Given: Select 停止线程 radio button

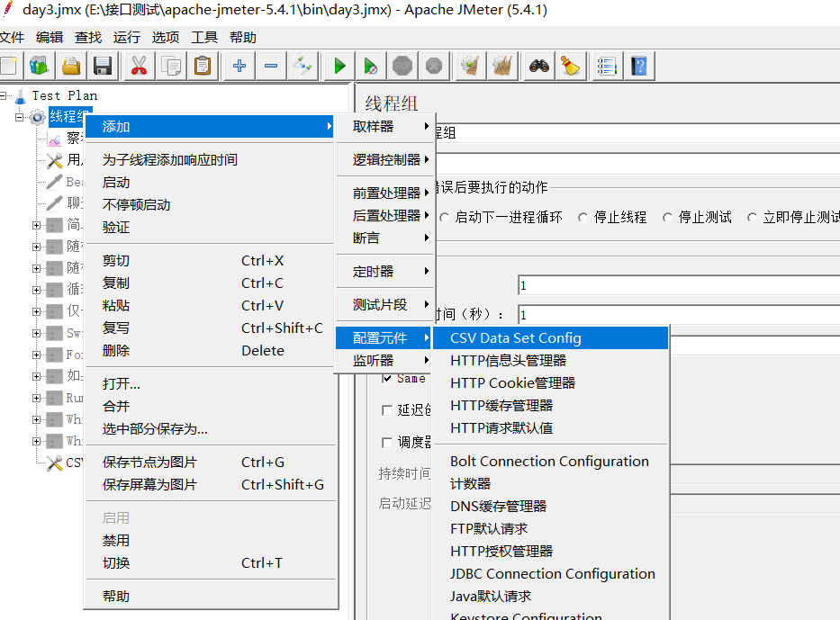Looking at the screenshot, I should (x=583, y=218).
